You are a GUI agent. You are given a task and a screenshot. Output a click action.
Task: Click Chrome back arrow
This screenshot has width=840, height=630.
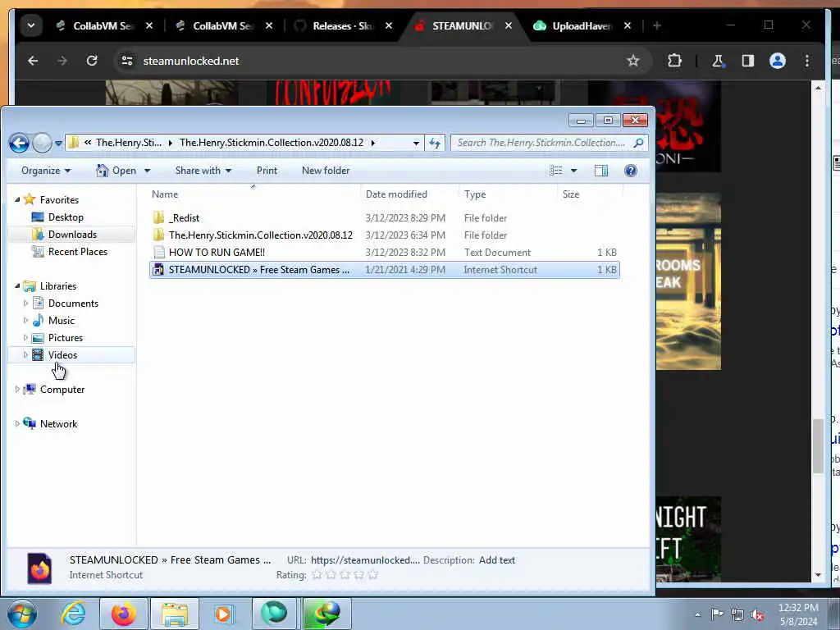click(x=33, y=61)
